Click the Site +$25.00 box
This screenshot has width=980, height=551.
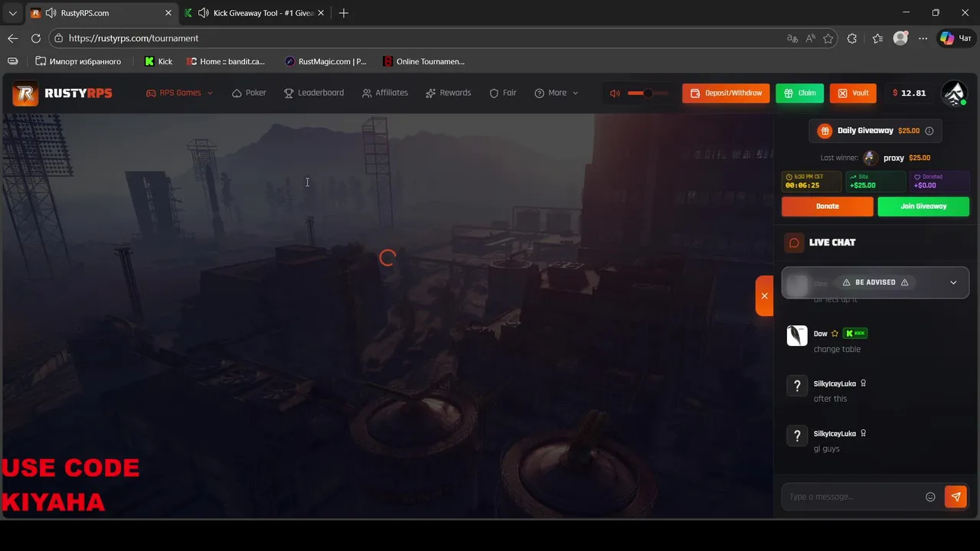click(875, 181)
